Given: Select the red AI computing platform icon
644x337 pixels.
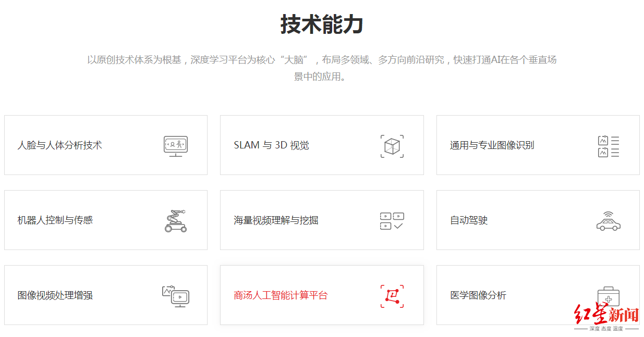Looking at the screenshot, I should (x=392, y=295).
